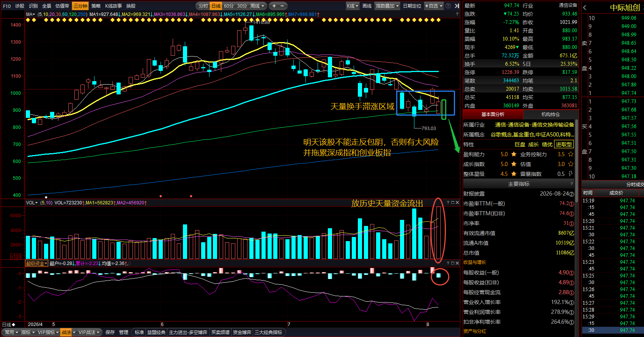This screenshot has width=644, height=337.
Task: Select the 益盟经典 indicator tab
Action: pos(156,332)
